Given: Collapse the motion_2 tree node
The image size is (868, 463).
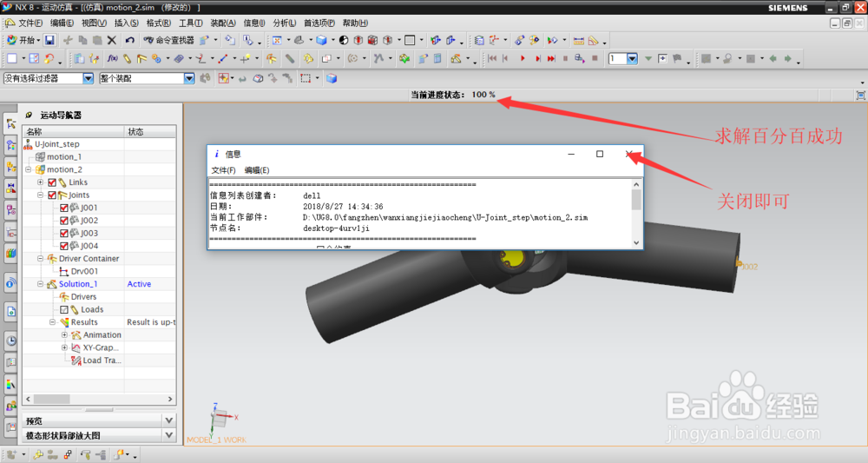Looking at the screenshot, I should (29, 169).
